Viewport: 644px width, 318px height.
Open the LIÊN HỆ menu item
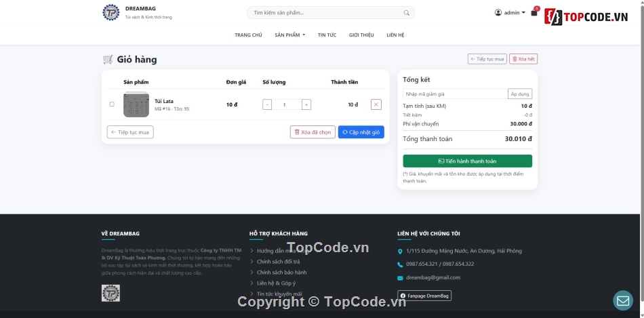395,35
